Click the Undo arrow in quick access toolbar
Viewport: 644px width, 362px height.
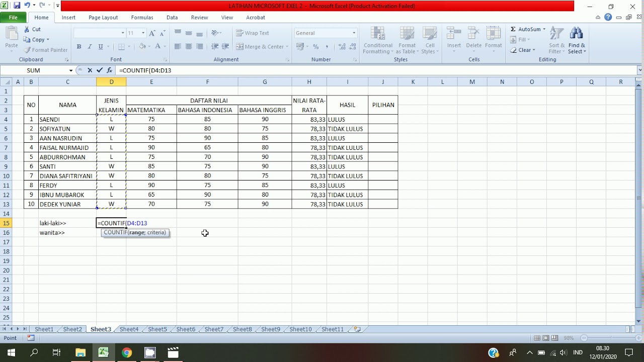(x=27, y=6)
